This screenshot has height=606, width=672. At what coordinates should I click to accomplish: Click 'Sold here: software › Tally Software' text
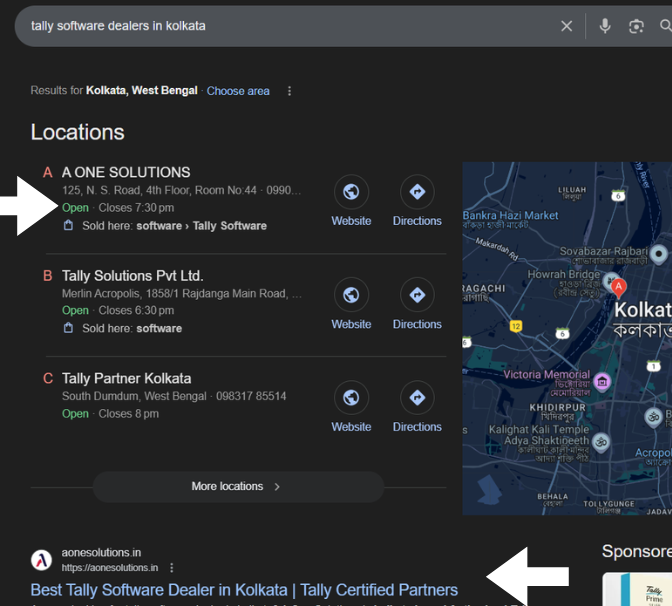tap(174, 226)
